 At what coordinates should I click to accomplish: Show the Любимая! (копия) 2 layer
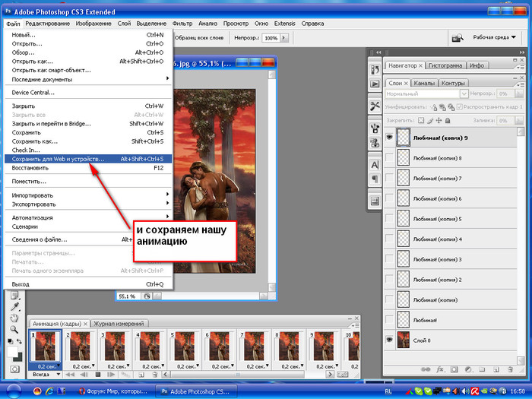click(x=389, y=280)
